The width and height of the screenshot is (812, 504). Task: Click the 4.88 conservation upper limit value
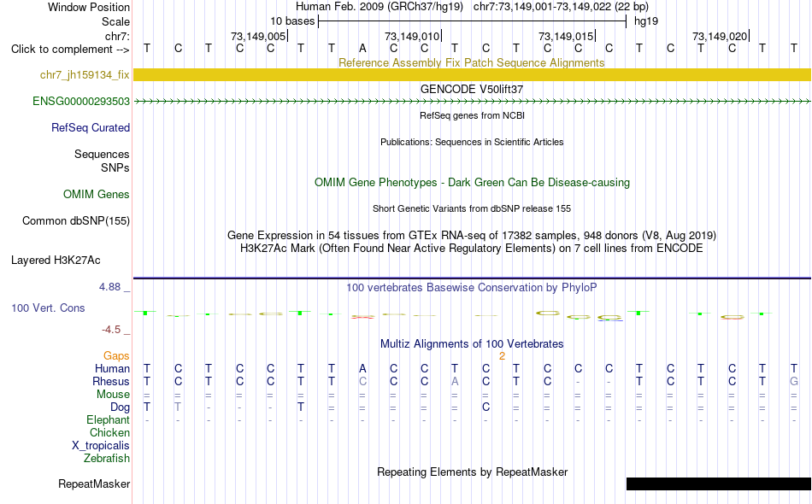pos(109,287)
